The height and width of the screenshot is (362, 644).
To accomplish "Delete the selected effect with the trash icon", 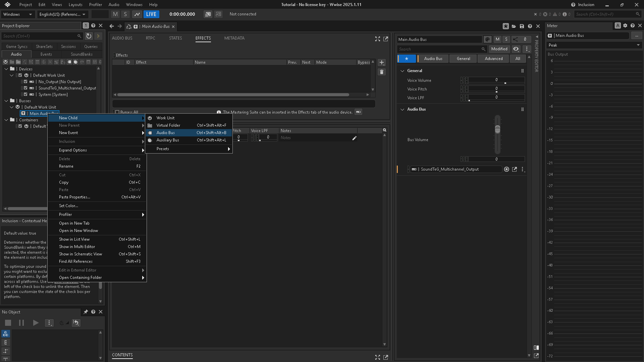I will 382,72.
